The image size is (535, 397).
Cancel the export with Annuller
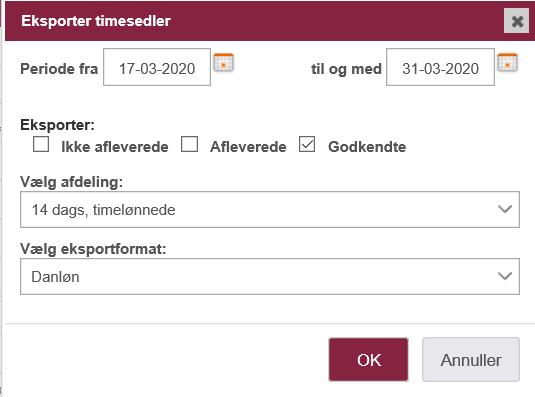pyautogui.click(x=471, y=359)
